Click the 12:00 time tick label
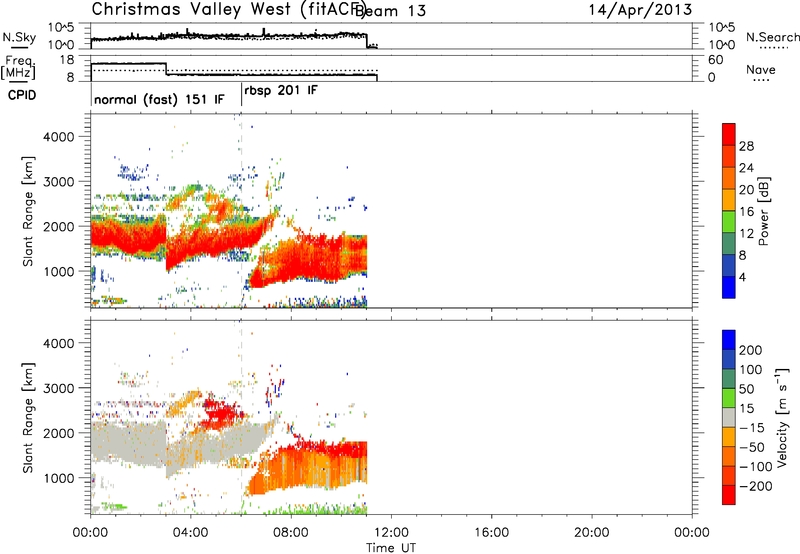800x554 pixels. pyautogui.click(x=391, y=533)
